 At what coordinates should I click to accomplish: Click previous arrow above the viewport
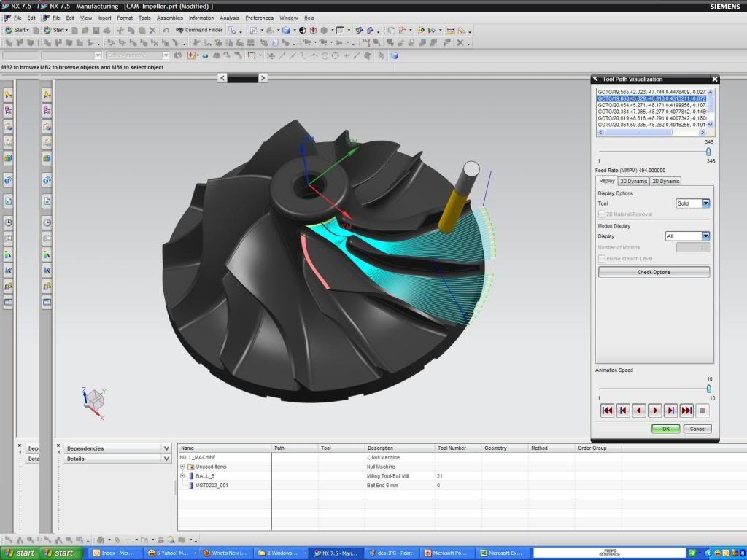point(222,77)
